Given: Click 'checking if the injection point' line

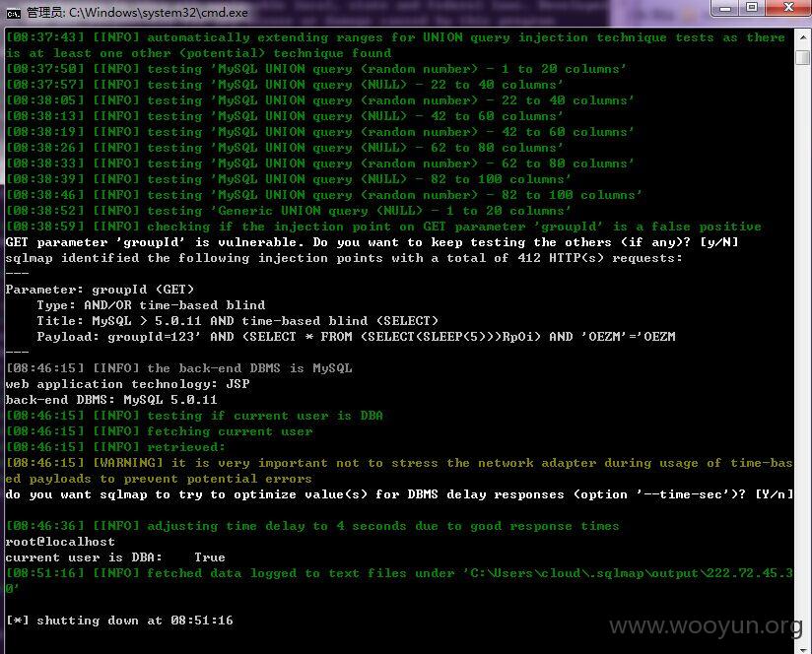Looking at the screenshot, I should (x=383, y=227).
